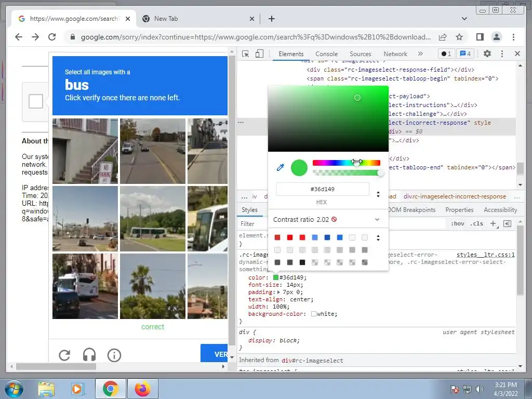Pick the first red palette swatch
This screenshot has width=532, height=399.
pos(277,237)
